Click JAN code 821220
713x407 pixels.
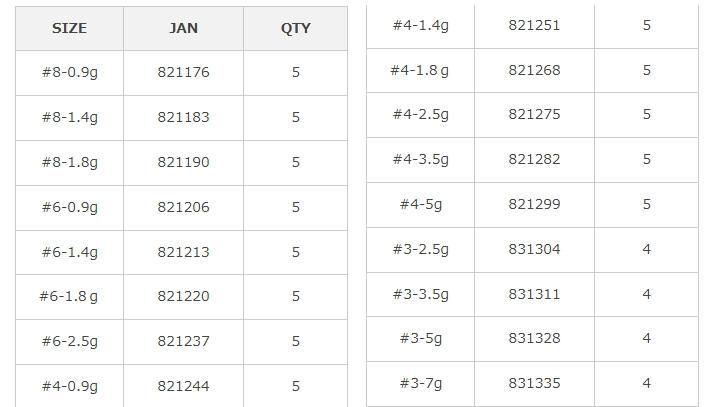tap(183, 296)
